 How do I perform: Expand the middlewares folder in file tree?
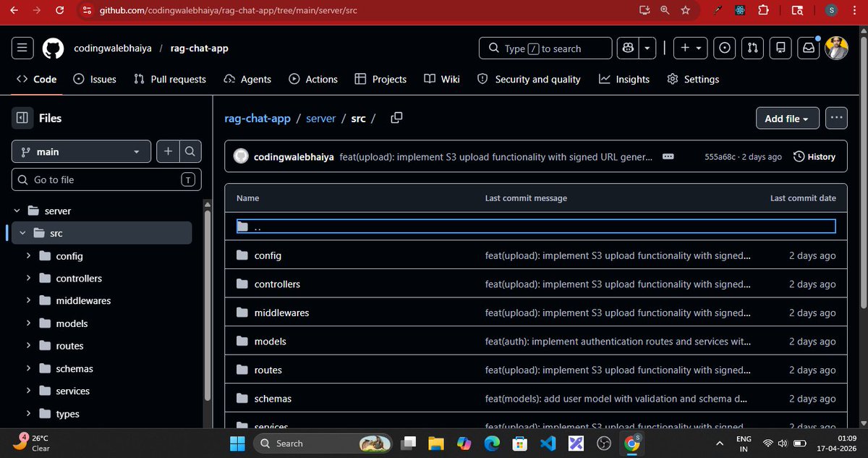[28, 301]
